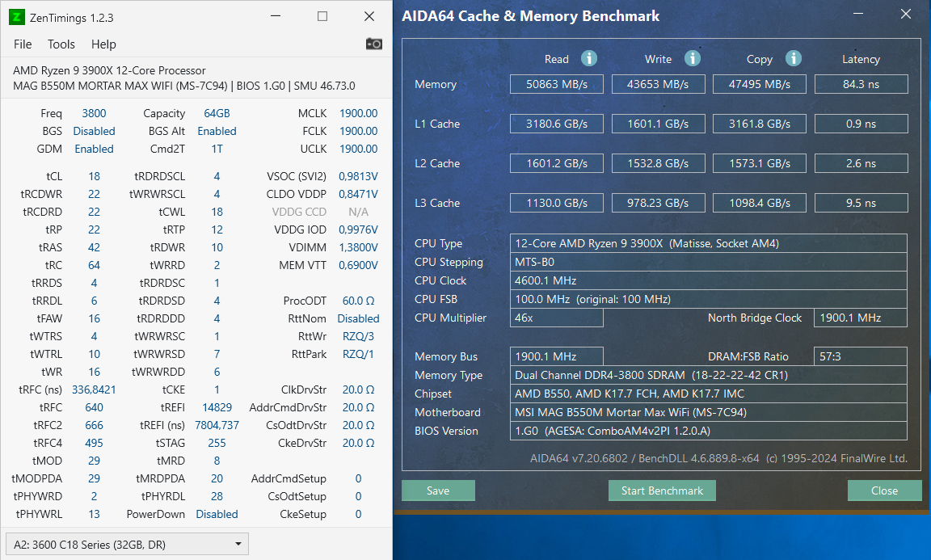Click the L1 Cache Copy 3161.8 GB/s field
Screen dimensions: 931x560
coord(760,124)
